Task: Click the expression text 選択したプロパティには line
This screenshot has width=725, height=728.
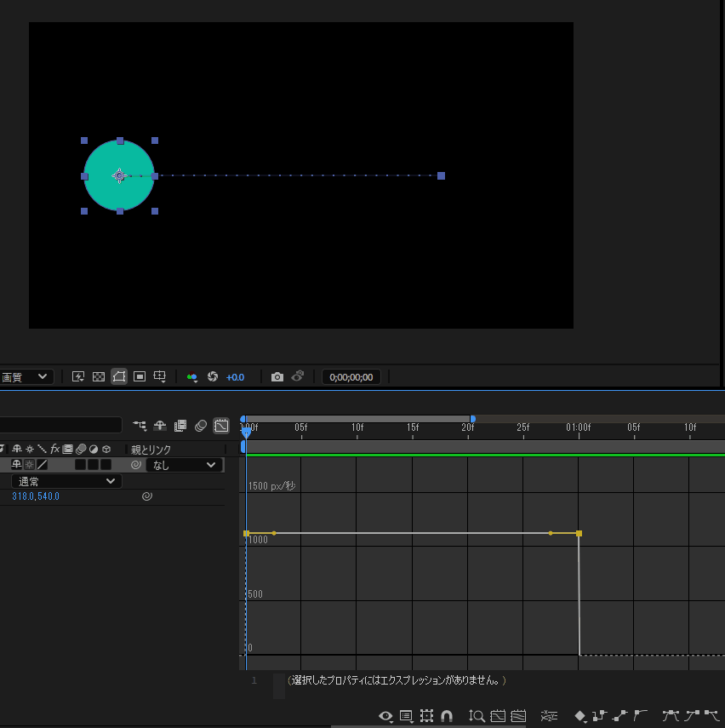Action: tap(397, 680)
